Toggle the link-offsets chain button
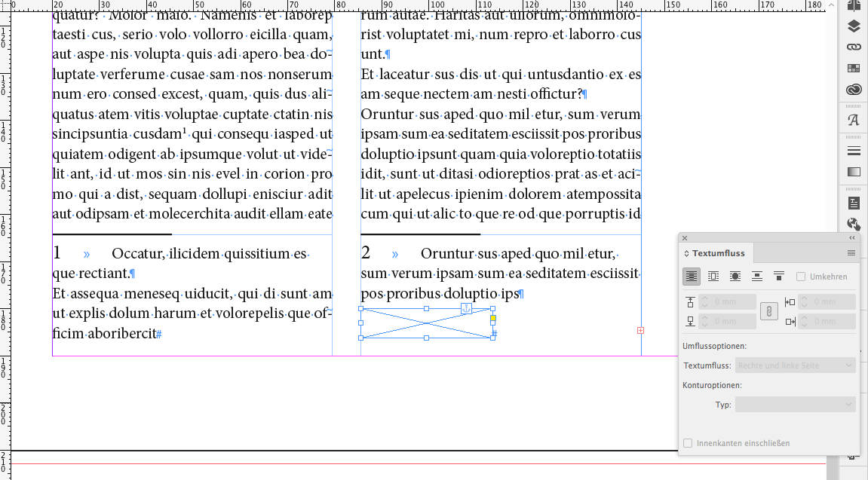This screenshot has height=480, width=868. pyautogui.click(x=769, y=311)
